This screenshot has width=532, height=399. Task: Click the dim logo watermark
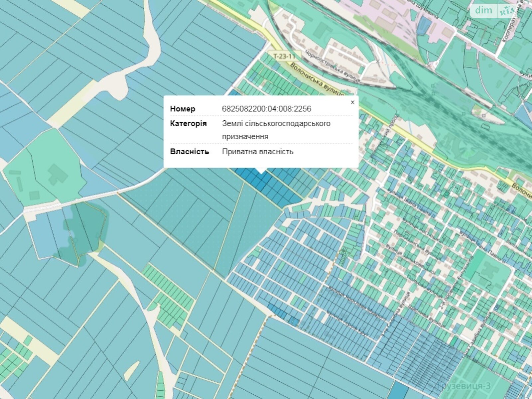pyautogui.click(x=483, y=11)
